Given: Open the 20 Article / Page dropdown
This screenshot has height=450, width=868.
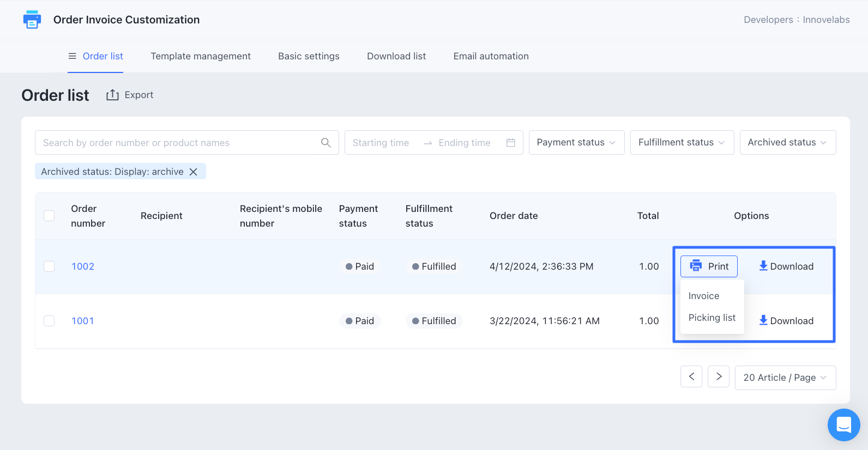Looking at the screenshot, I should pyautogui.click(x=785, y=378).
